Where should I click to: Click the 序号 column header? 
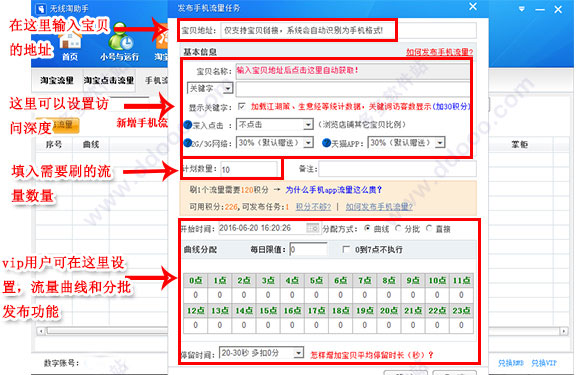54,145
